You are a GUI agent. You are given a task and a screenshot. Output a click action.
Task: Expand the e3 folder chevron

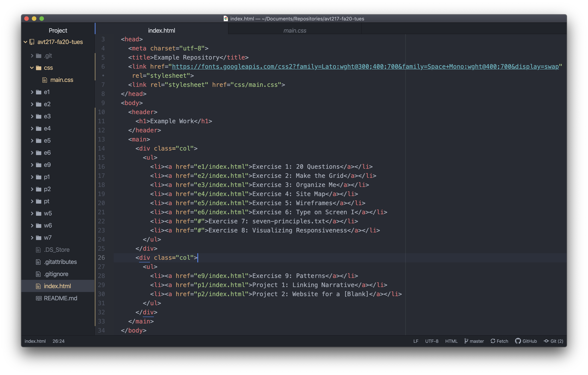click(x=32, y=116)
